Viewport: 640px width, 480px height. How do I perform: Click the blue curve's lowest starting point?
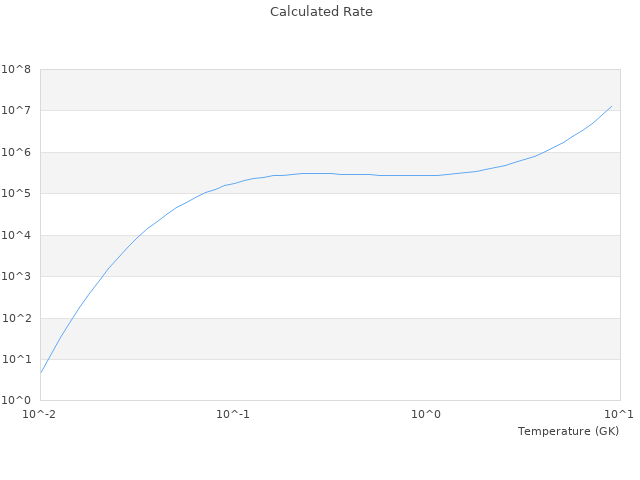(41, 373)
